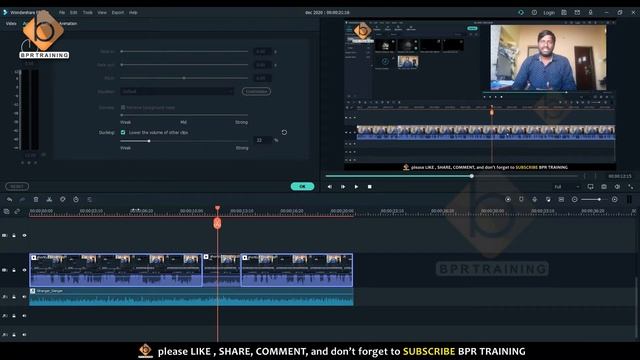
Task: Take a snapshot with camera icon
Action: pos(604,187)
